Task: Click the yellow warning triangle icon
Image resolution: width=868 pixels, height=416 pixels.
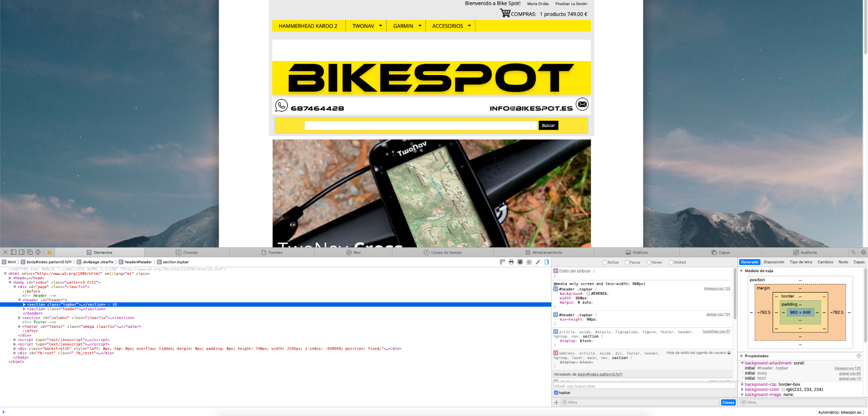Action: pos(49,252)
